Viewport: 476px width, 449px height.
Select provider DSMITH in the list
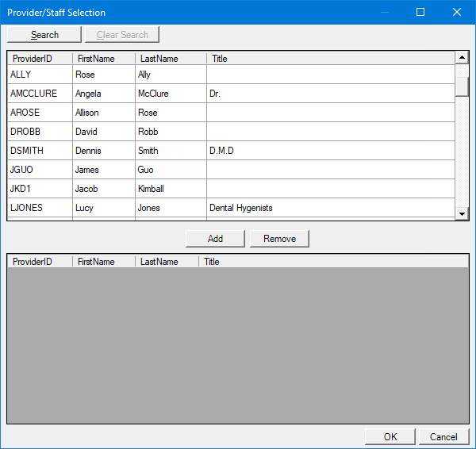(29, 151)
